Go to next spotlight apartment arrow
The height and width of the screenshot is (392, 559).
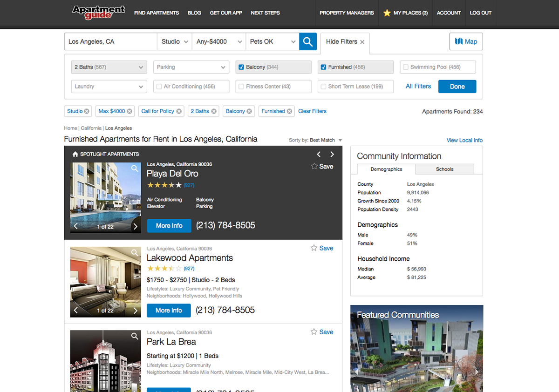[x=332, y=154]
